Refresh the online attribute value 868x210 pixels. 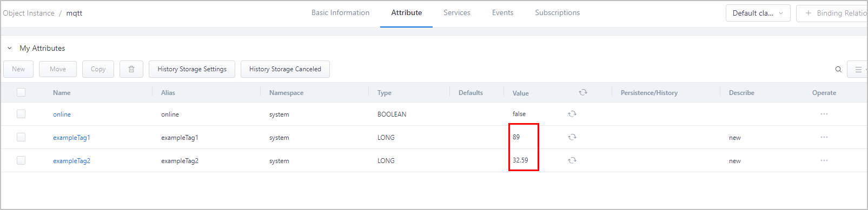pyautogui.click(x=572, y=114)
